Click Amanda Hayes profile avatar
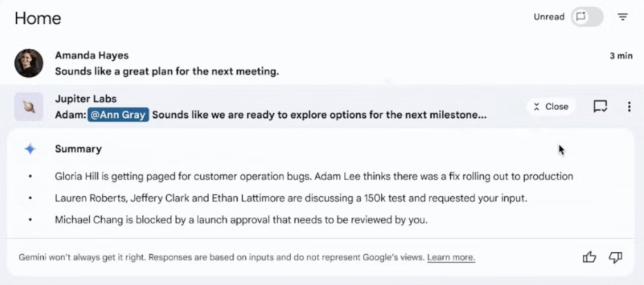Viewport: 644px width, 285px height. [29, 63]
